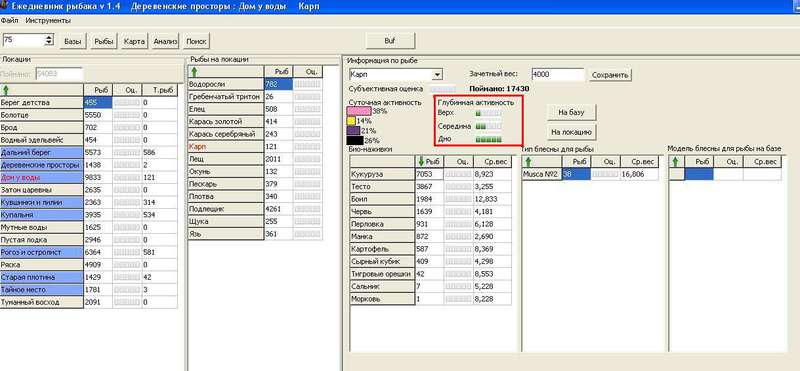Click the pink daily activity swatch at 38%
The width and height of the screenshot is (800, 371).
pyautogui.click(x=359, y=111)
